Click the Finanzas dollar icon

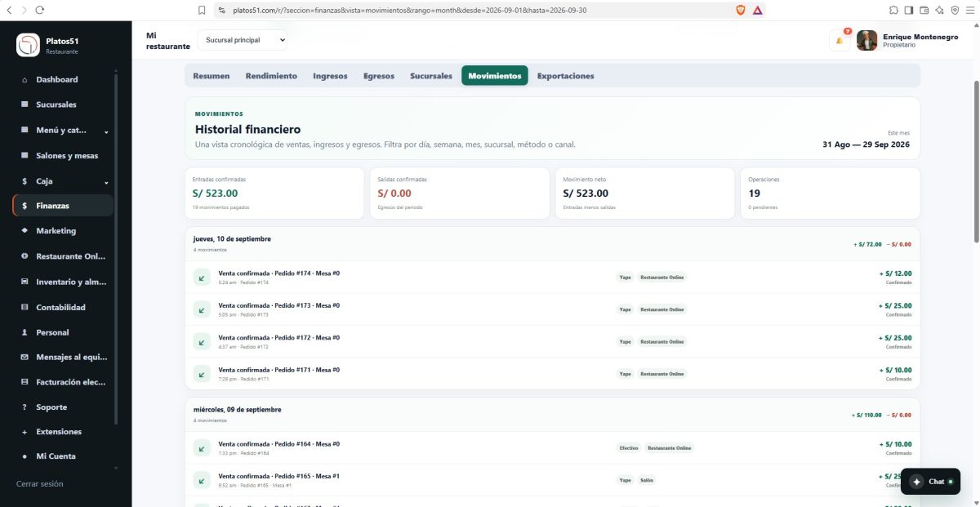pyautogui.click(x=24, y=206)
